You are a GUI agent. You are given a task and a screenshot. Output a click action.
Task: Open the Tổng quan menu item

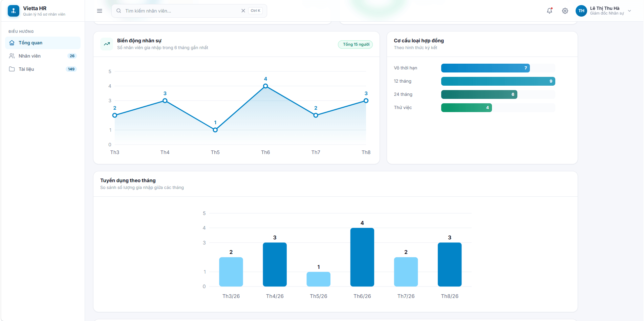pos(43,43)
